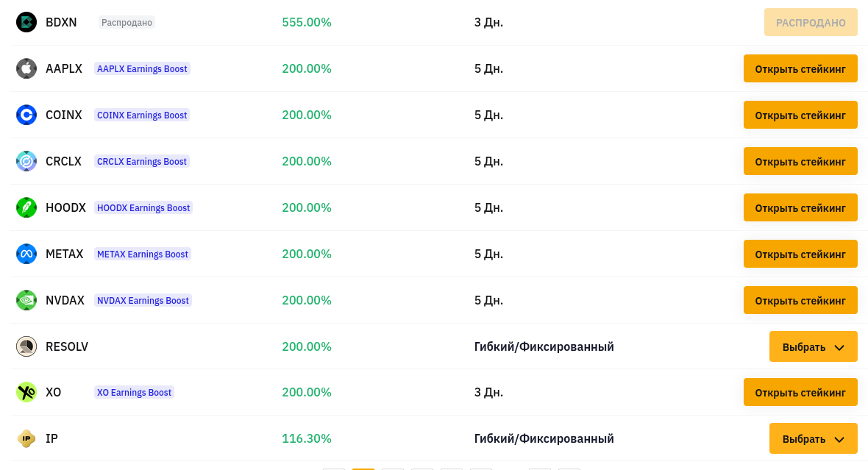Click the METAX Meta logo icon
Image resolution: width=868 pixels, height=470 pixels.
26,254
